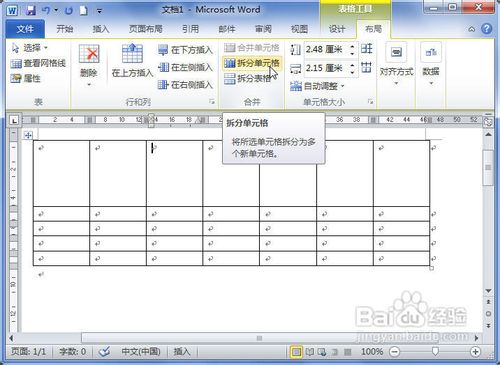Image resolution: width=500 pixels, height=365 pixels.
Task: Switch to the 审阅 tab
Action: [263, 29]
